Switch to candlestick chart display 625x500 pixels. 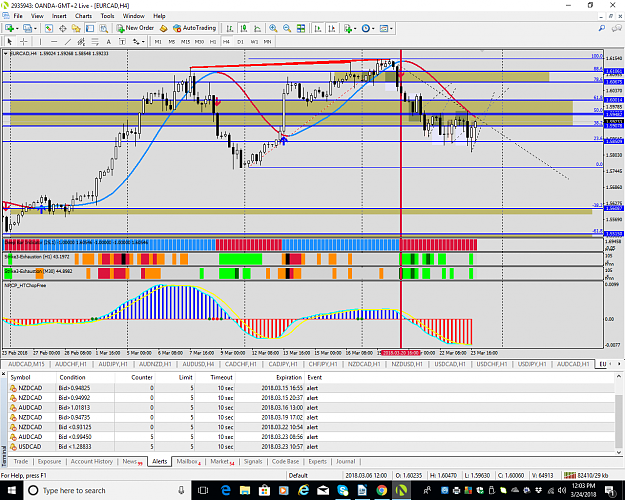coord(244,28)
